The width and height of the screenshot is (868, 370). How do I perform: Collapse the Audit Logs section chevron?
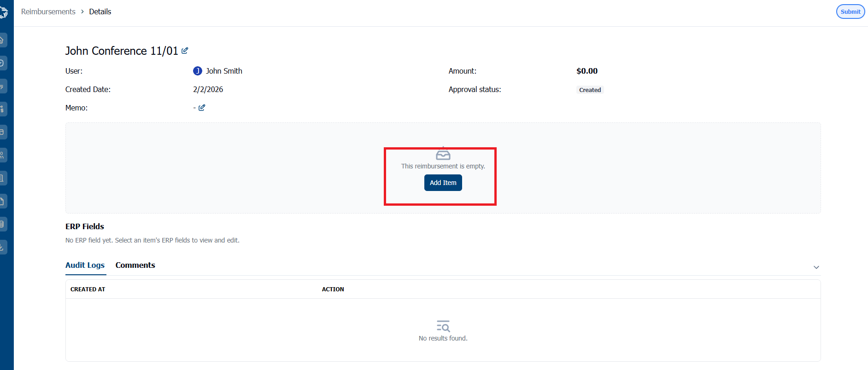[816, 267]
